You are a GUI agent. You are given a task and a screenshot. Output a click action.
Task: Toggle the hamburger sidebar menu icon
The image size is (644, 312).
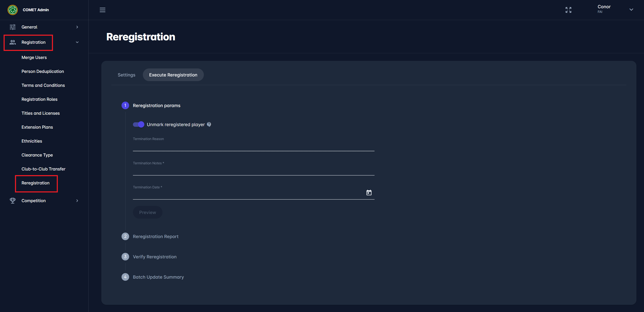(x=103, y=10)
